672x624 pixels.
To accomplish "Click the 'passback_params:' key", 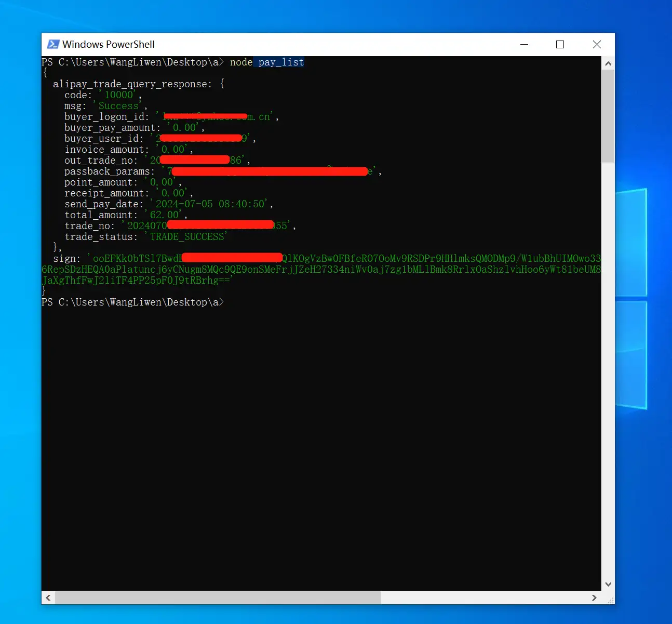I will 110,171.
